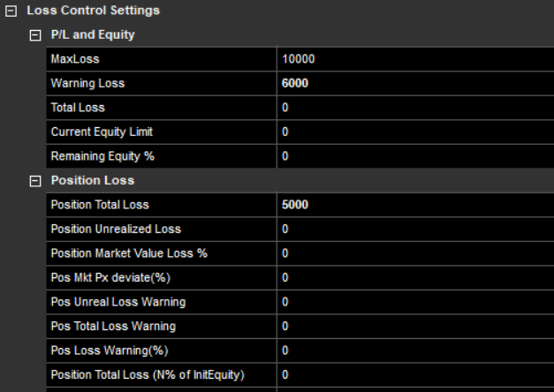Edit Pos Unreal Loss Warning value
The image size is (554, 392).
[414, 302]
